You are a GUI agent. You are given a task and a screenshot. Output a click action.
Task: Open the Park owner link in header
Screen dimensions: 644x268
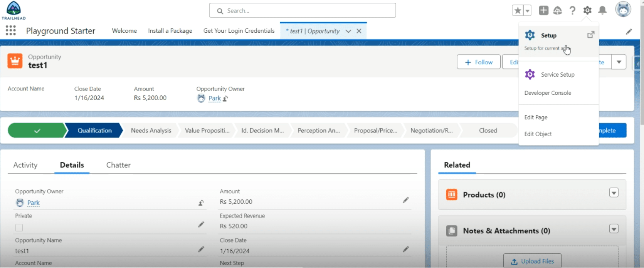[215, 98]
